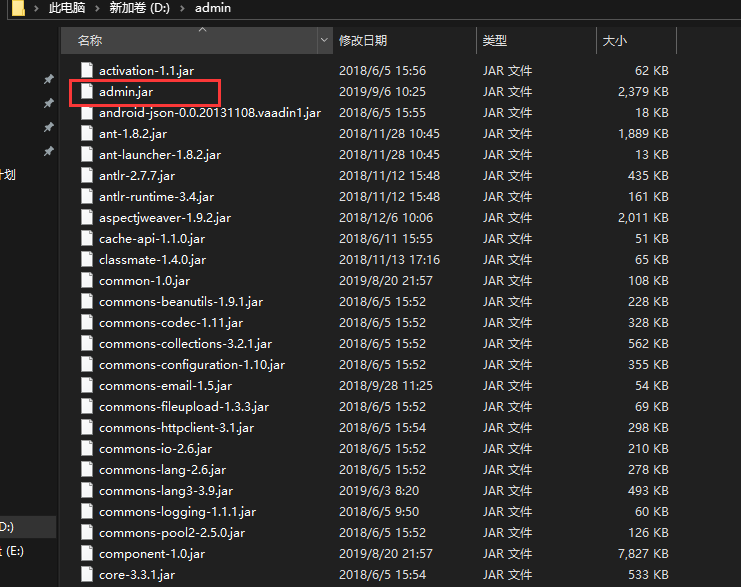This screenshot has height=587, width=741.
Task: Go to 新加卷 (D:) in the breadcrumb
Action: click(139, 8)
